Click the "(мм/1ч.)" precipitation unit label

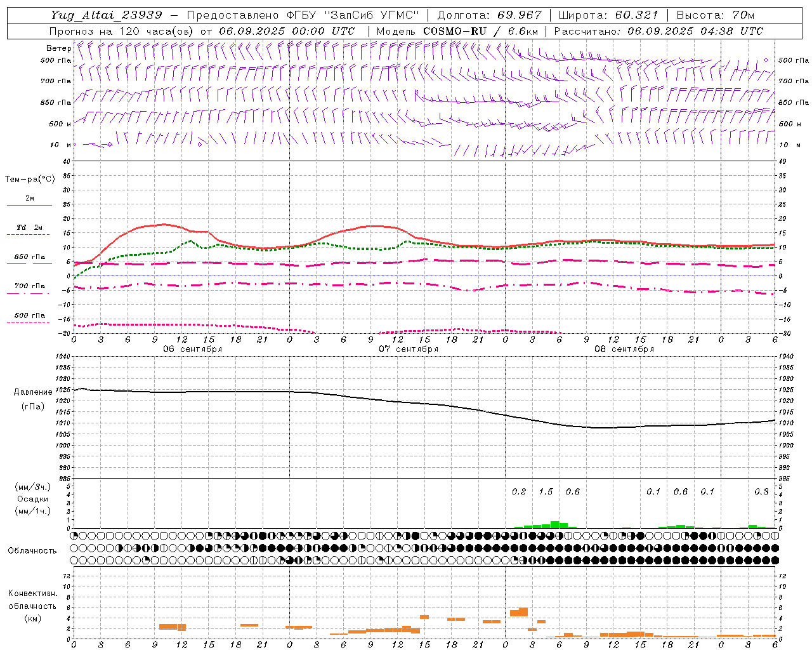pos(33,511)
